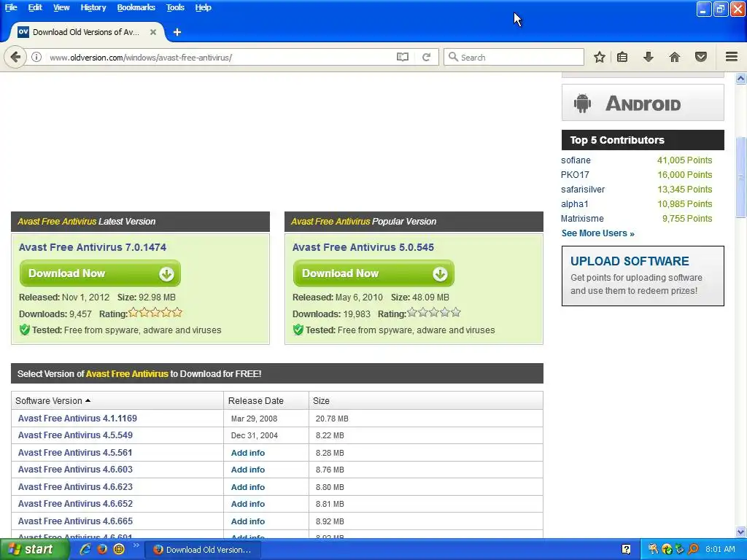Viewport: 747px width, 560px height.
Task: Open the Firefox hamburger menu
Action: tap(732, 57)
